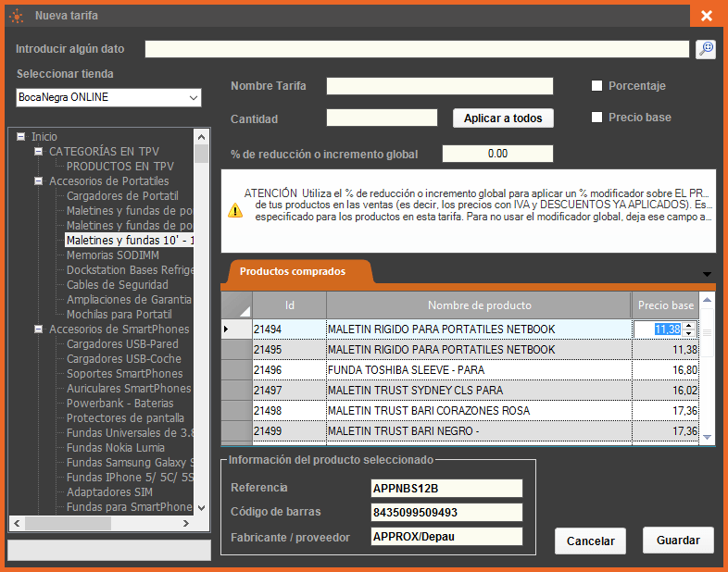Increase price with spinner up arrow

point(687,325)
